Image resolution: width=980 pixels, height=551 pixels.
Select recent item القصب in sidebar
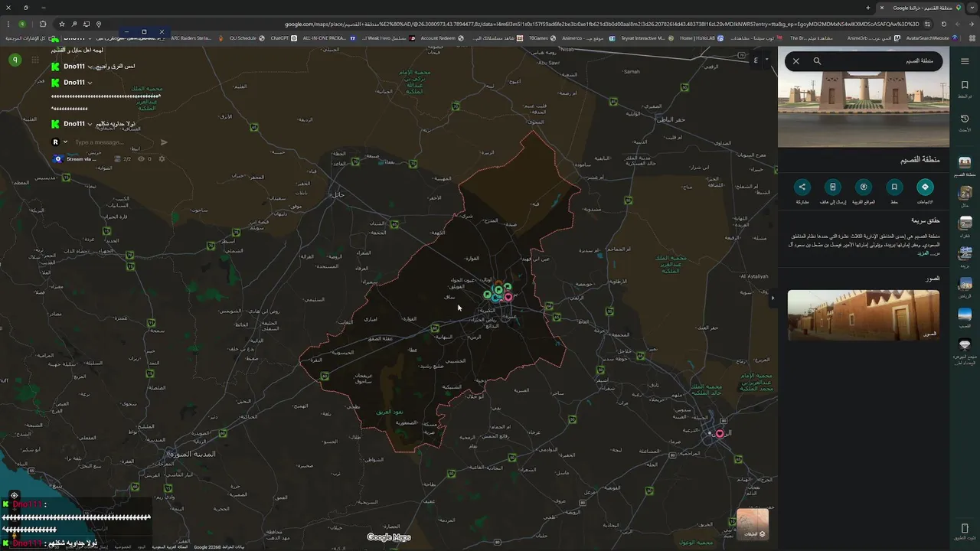(x=965, y=318)
